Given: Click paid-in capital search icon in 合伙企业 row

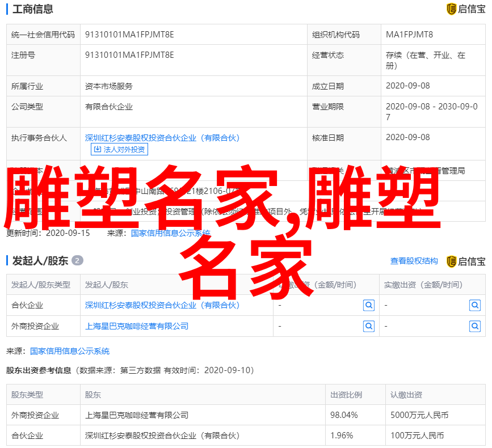Looking at the screenshot, I should [475, 305].
